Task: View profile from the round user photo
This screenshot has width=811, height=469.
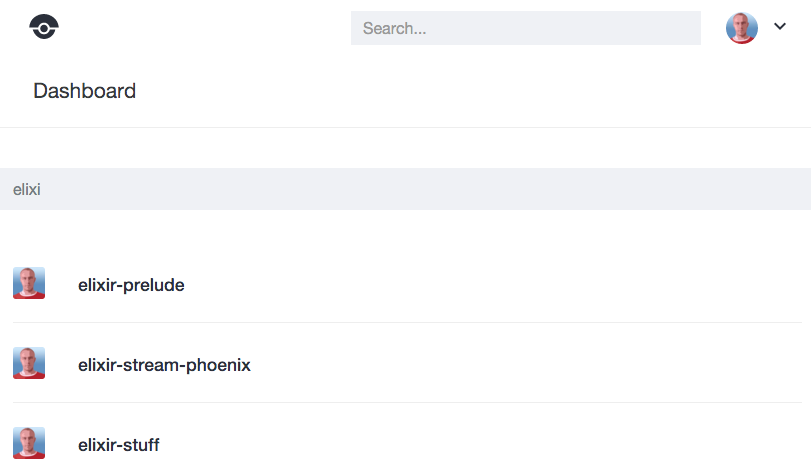Action: tap(742, 28)
